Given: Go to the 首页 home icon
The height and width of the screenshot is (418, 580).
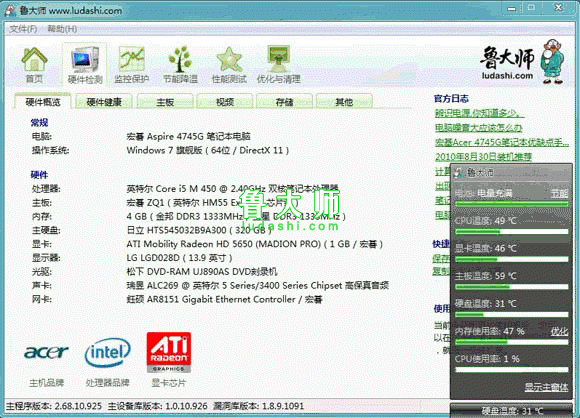Looking at the screenshot, I should coord(34,65).
